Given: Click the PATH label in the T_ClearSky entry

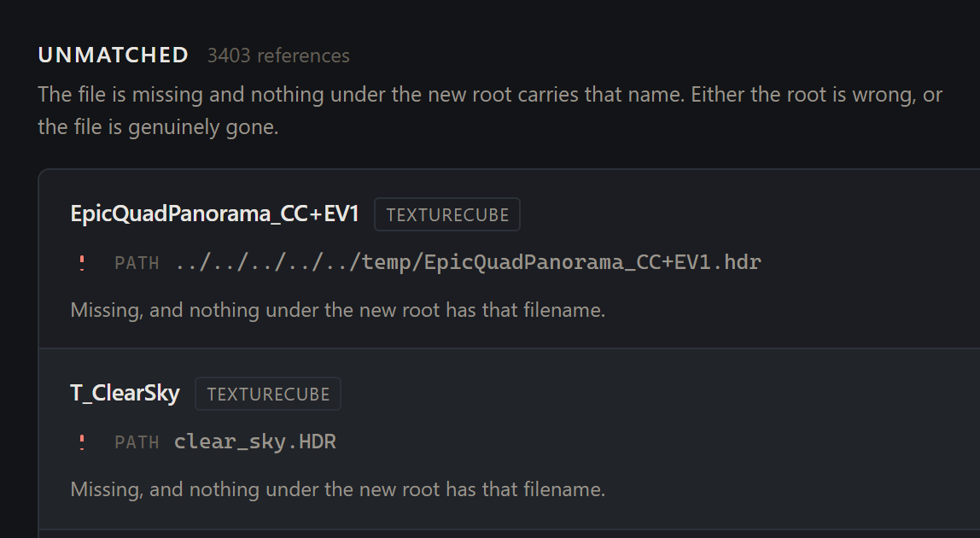Looking at the screenshot, I should point(137,443).
